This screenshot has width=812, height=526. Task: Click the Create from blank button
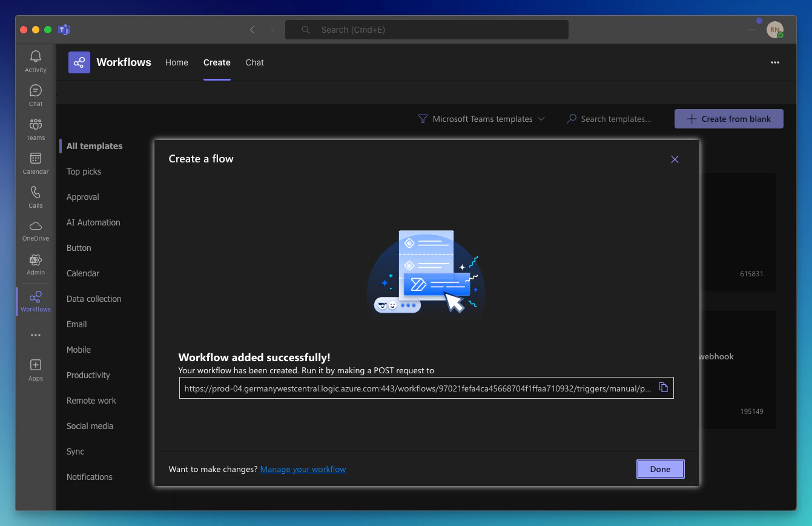tap(728, 119)
